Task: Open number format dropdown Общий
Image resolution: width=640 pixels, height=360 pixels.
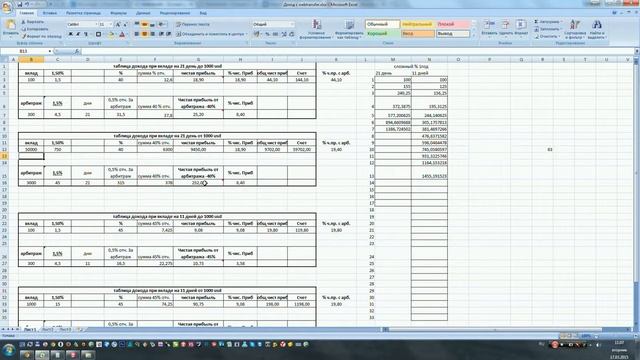Action: (x=273, y=24)
